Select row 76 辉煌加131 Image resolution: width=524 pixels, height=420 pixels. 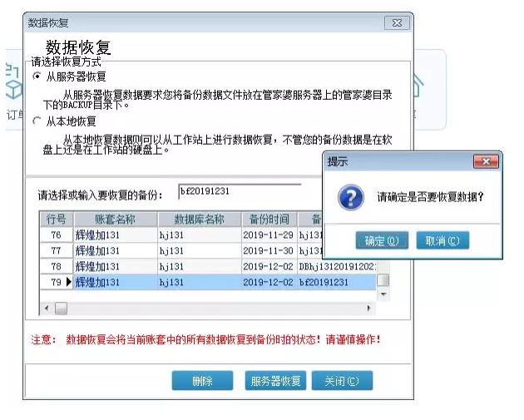(180, 235)
